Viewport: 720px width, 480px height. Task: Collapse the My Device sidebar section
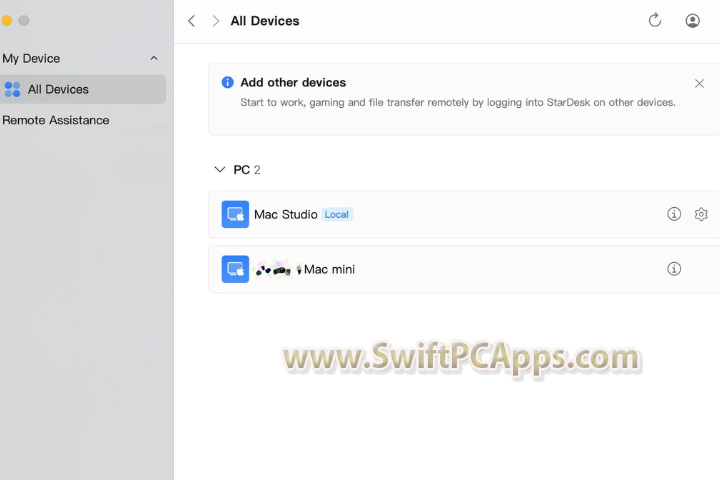click(154, 58)
